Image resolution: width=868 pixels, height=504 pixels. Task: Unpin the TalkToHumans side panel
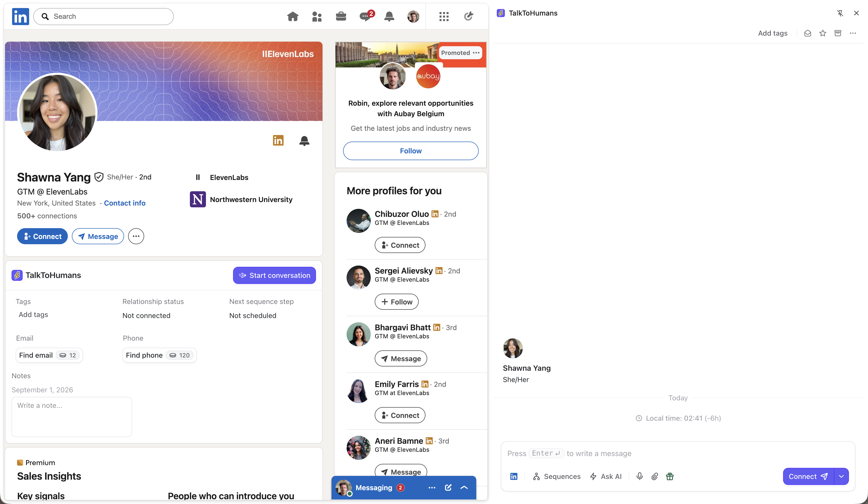(840, 13)
